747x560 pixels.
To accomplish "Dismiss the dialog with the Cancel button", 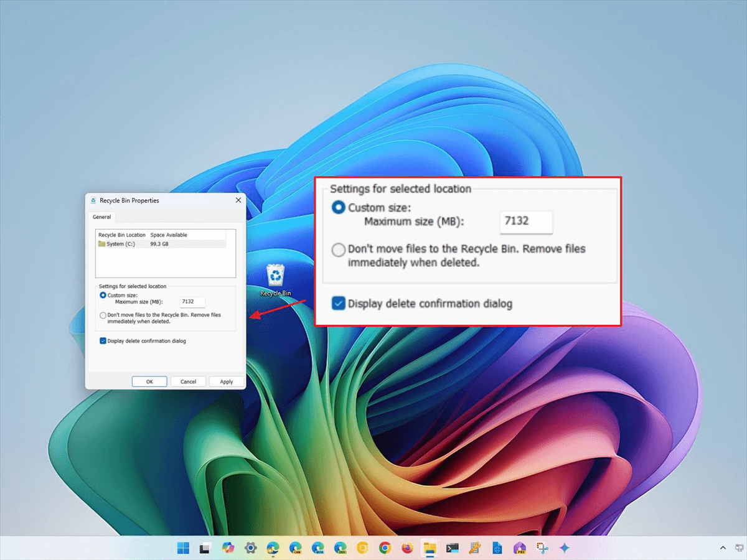I will pos(188,381).
